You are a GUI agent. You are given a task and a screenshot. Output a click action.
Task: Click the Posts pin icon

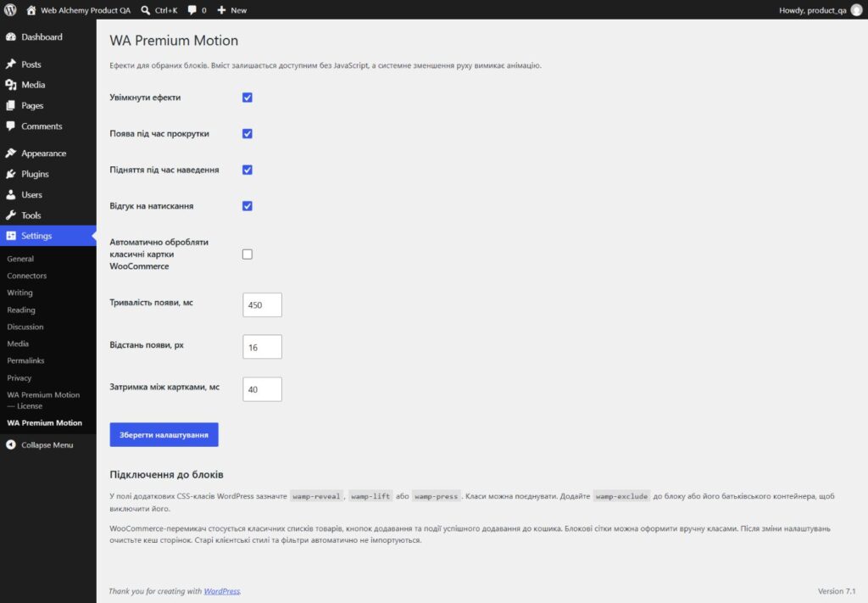click(x=10, y=64)
